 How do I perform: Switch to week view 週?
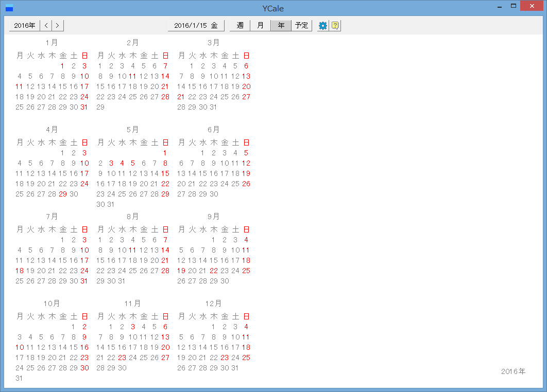pos(240,25)
